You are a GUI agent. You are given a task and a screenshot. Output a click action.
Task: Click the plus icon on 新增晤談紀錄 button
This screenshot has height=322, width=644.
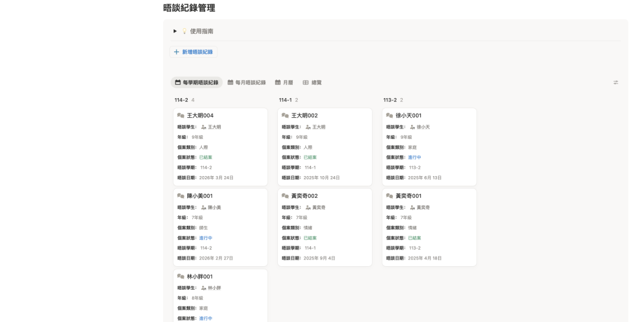176,52
